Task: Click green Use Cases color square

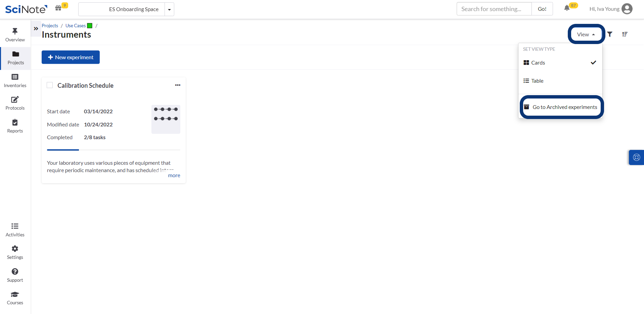Action: pyautogui.click(x=90, y=26)
